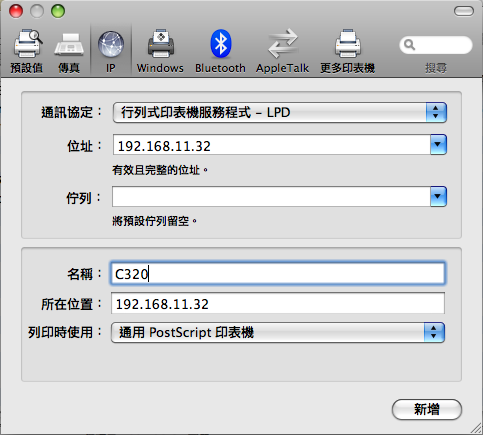Image resolution: width=483 pixels, height=435 pixels.
Task: Click the 列印時使用 label
Action: coord(65,332)
